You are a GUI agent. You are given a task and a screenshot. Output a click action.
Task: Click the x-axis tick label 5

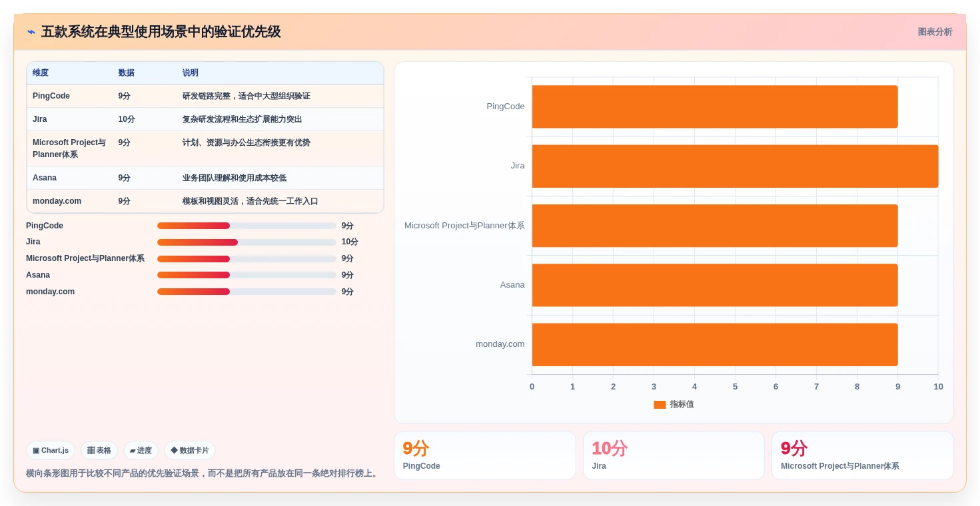pos(735,387)
